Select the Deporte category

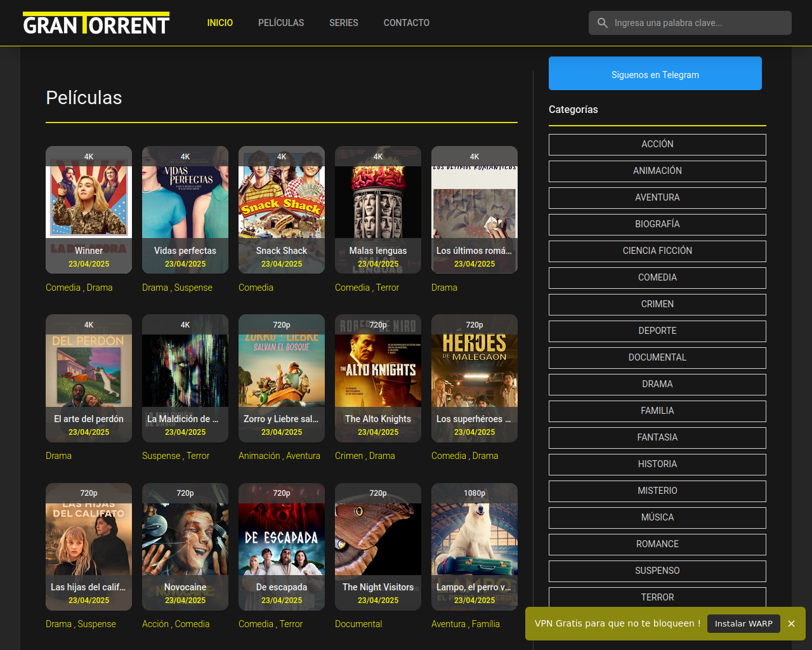point(657,331)
